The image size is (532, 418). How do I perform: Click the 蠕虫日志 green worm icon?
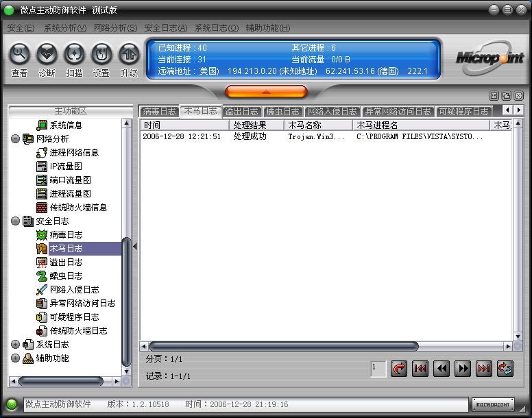(x=42, y=276)
